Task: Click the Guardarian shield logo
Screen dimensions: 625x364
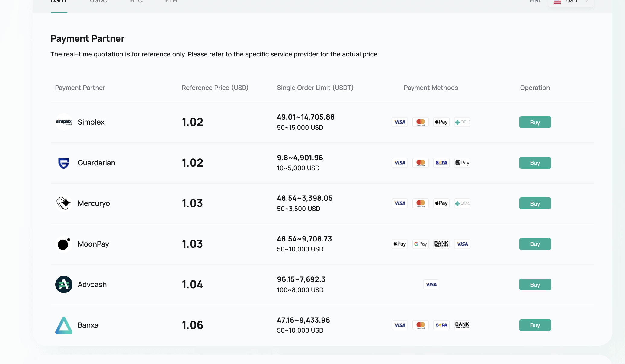Action: pyautogui.click(x=64, y=163)
